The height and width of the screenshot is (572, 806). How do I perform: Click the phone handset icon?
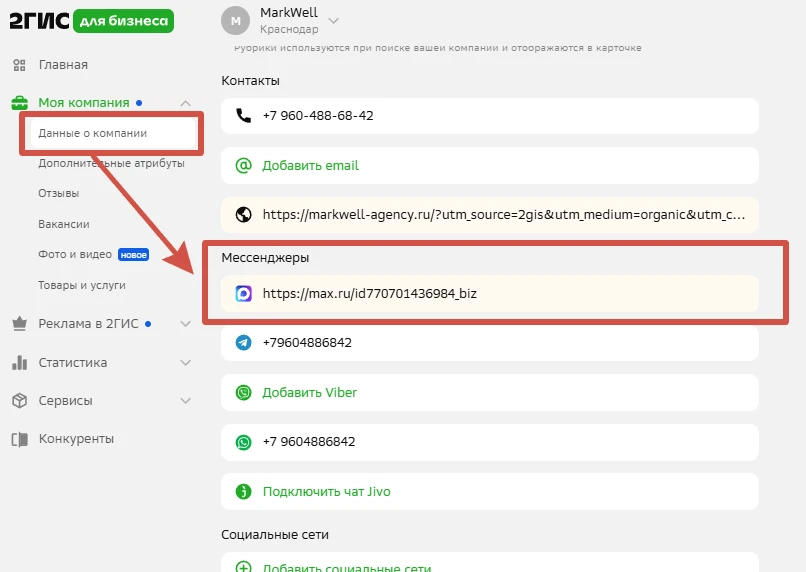(243, 116)
